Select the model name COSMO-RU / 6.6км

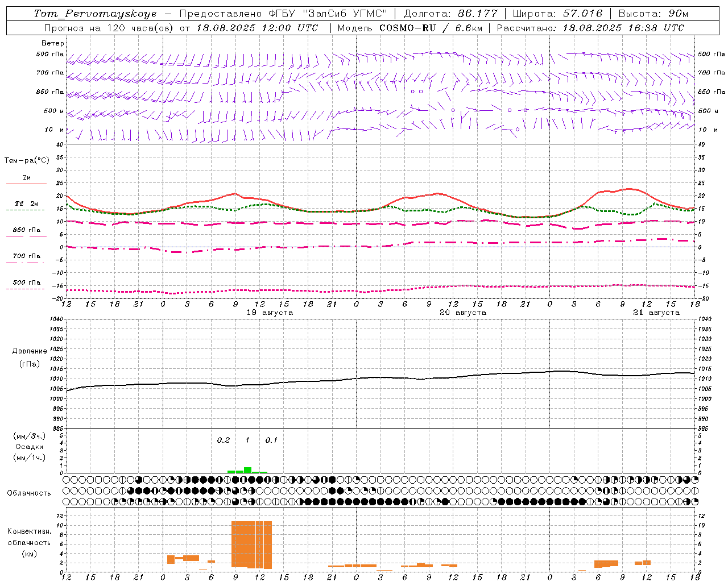click(x=431, y=28)
